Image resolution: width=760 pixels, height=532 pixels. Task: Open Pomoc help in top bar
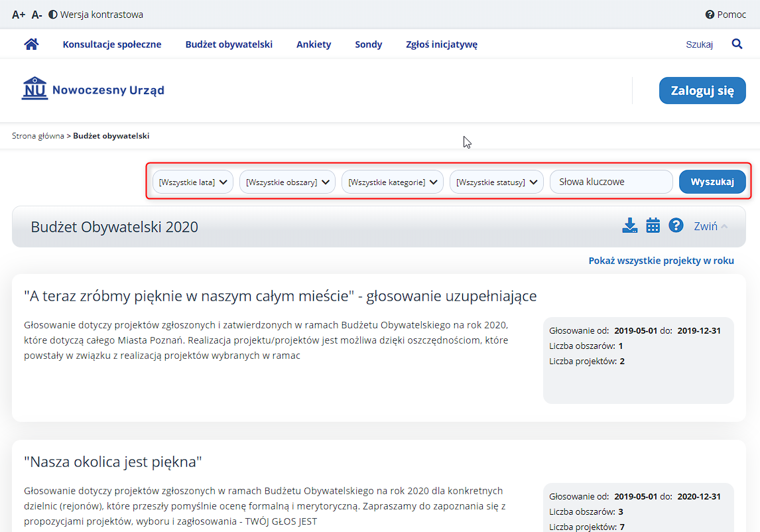(x=726, y=15)
